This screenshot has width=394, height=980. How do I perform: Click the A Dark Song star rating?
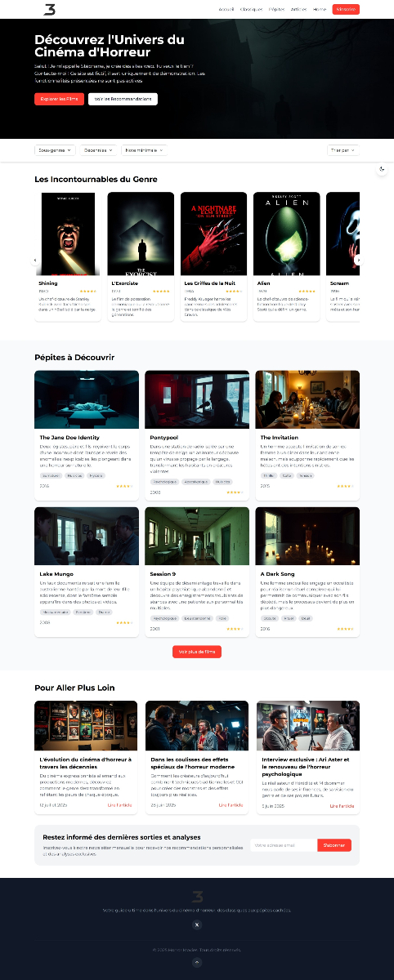tap(345, 629)
